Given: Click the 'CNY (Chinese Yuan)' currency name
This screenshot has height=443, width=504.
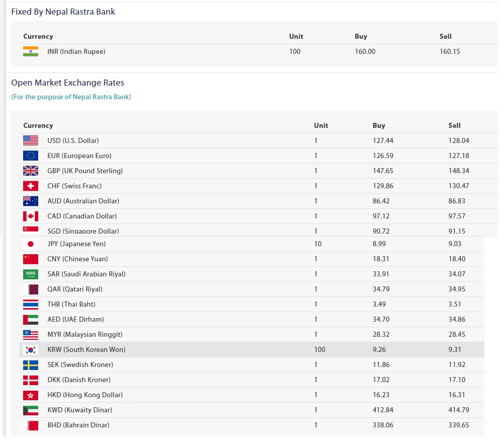Looking at the screenshot, I should (x=77, y=259).
